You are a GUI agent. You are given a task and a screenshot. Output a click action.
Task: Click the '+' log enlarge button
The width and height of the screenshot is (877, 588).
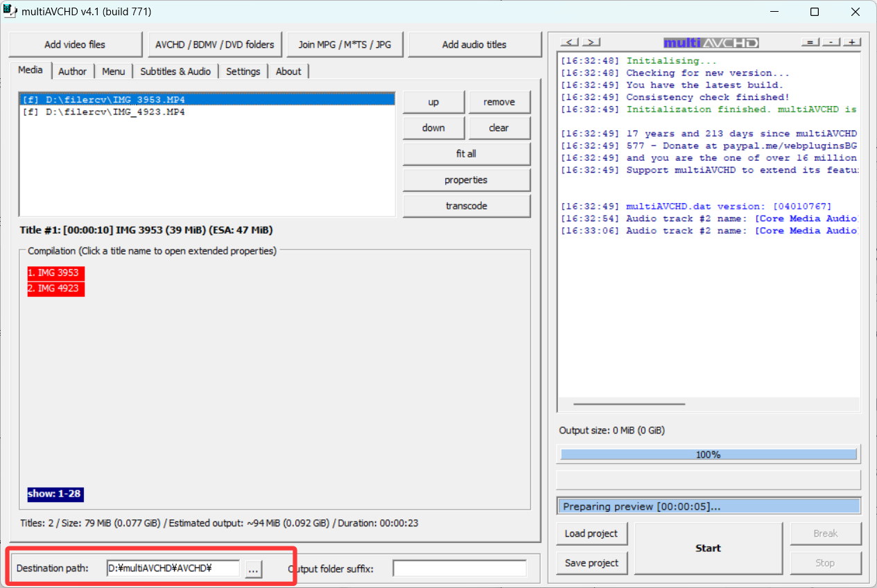[x=851, y=42]
